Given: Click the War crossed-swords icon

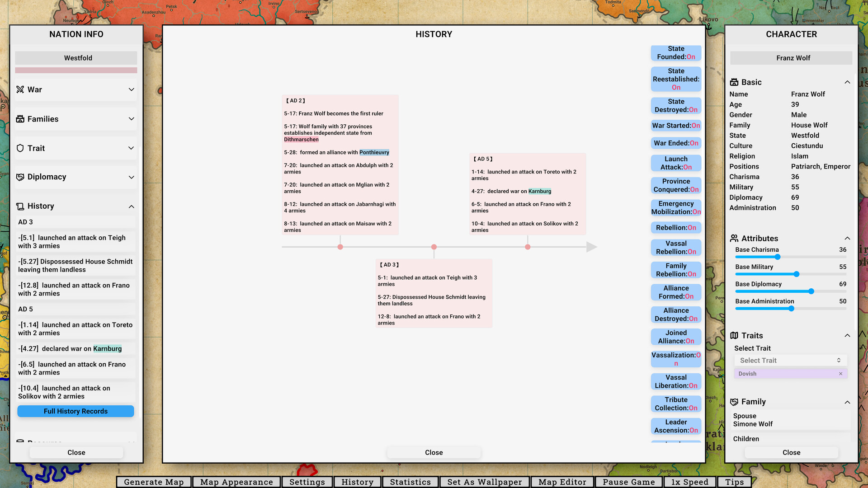Looking at the screenshot, I should click(20, 89).
